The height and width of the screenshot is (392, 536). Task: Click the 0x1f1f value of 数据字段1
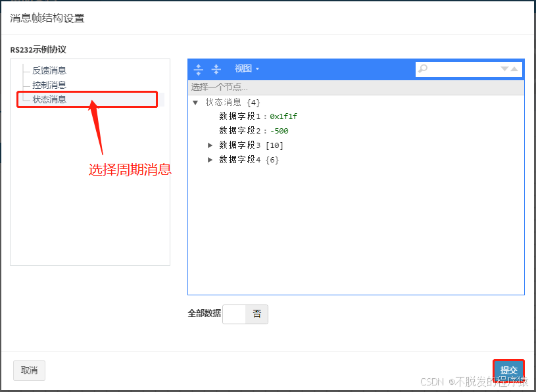click(x=283, y=116)
